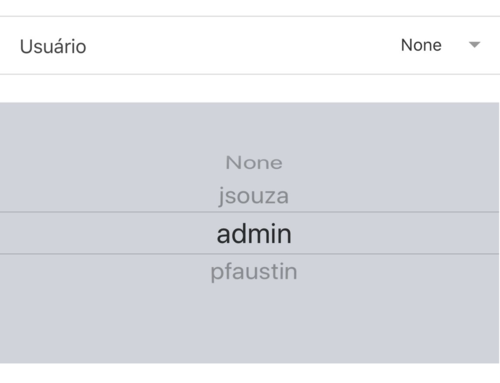This screenshot has height=383, width=500.
Task: Tap the highlighted admin picker entry
Action: click(x=254, y=234)
